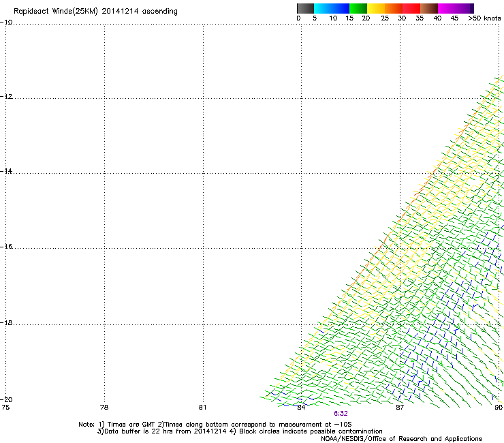Click the latitude label -18
504x443 pixels.
coord(6,322)
